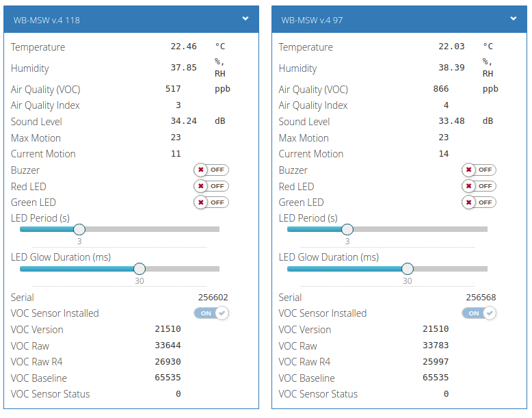Select VOC Raw value 33644

(x=168, y=345)
